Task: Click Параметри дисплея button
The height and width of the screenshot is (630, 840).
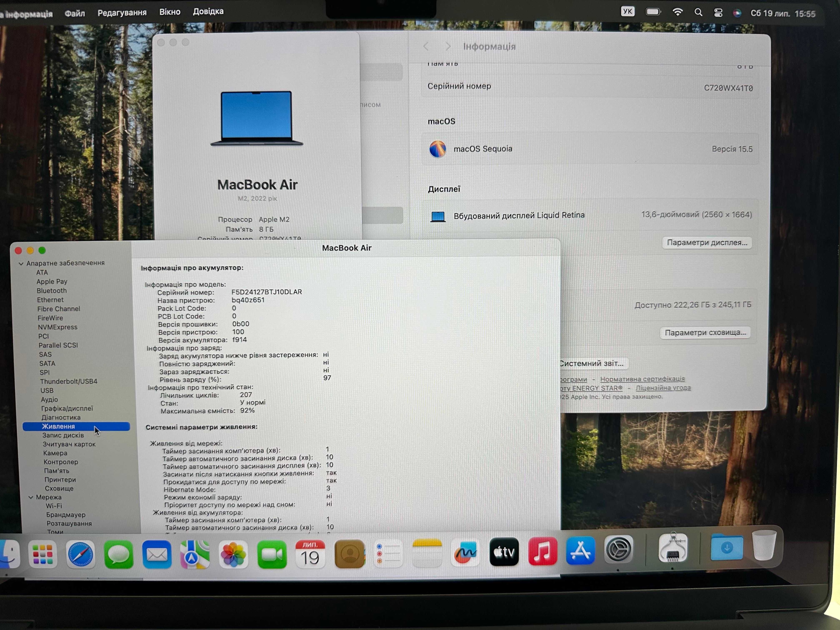Action: pyautogui.click(x=707, y=243)
